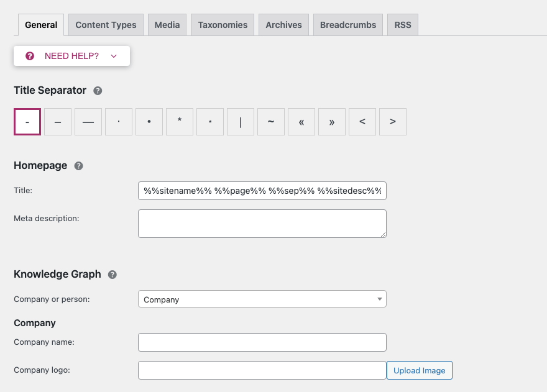Switch to the General tab
This screenshot has width=547, height=392.
coord(41,25)
